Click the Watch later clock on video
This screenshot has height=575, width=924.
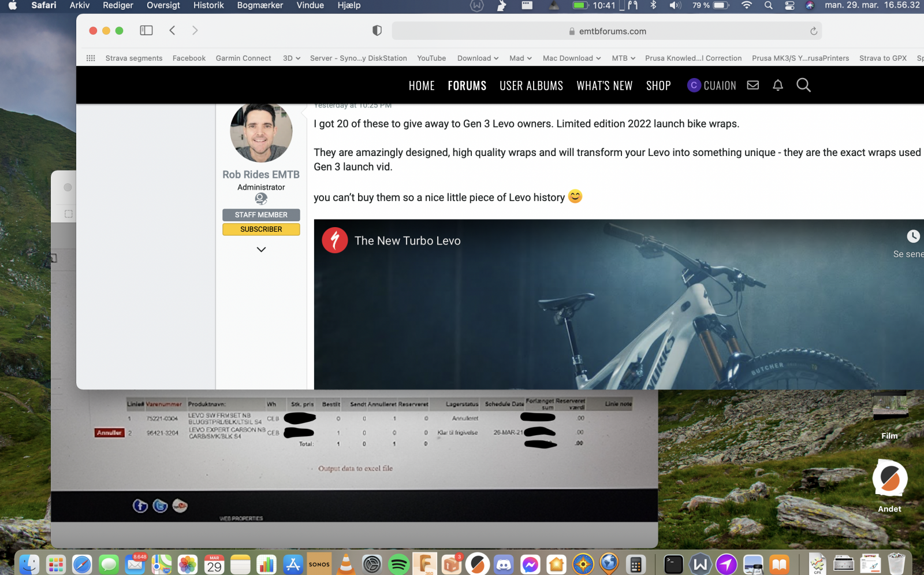(x=913, y=236)
